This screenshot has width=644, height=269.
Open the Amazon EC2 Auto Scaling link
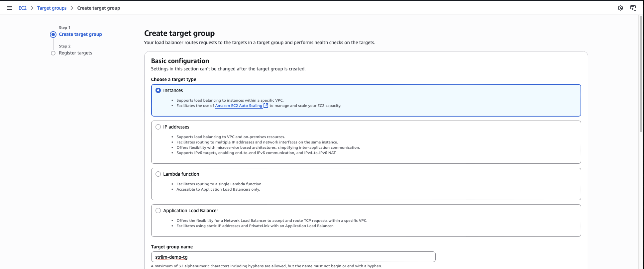(239, 106)
